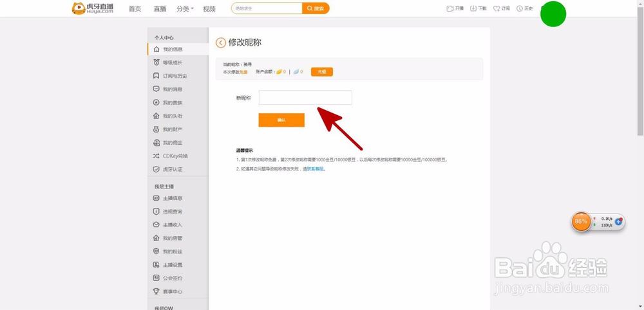Open the 视频 video tab
Viewport: 644px width, 310px height.
point(209,8)
